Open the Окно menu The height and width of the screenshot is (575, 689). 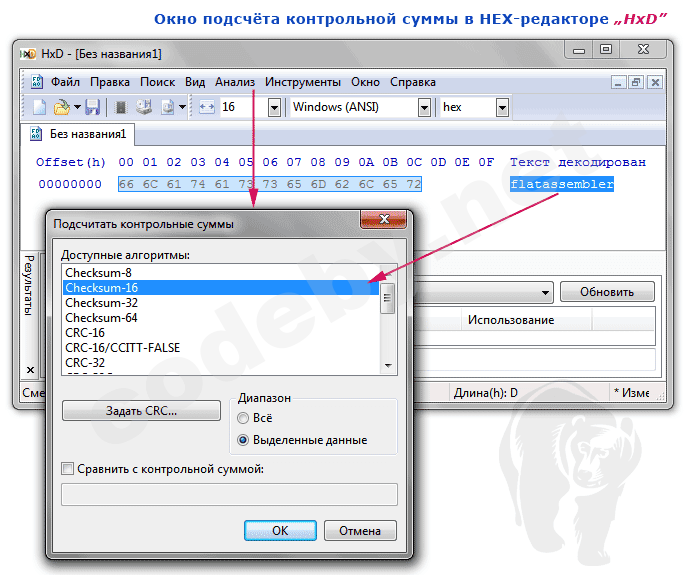coord(365,82)
